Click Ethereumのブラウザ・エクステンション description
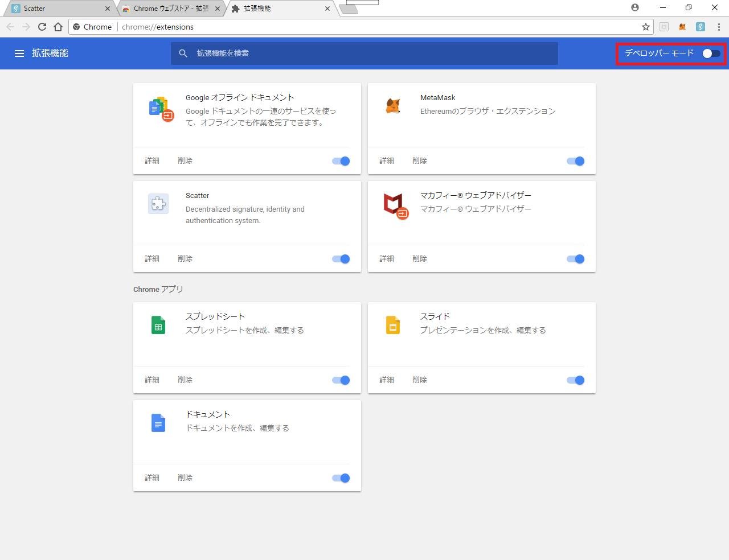The height and width of the screenshot is (560, 729). point(488,111)
